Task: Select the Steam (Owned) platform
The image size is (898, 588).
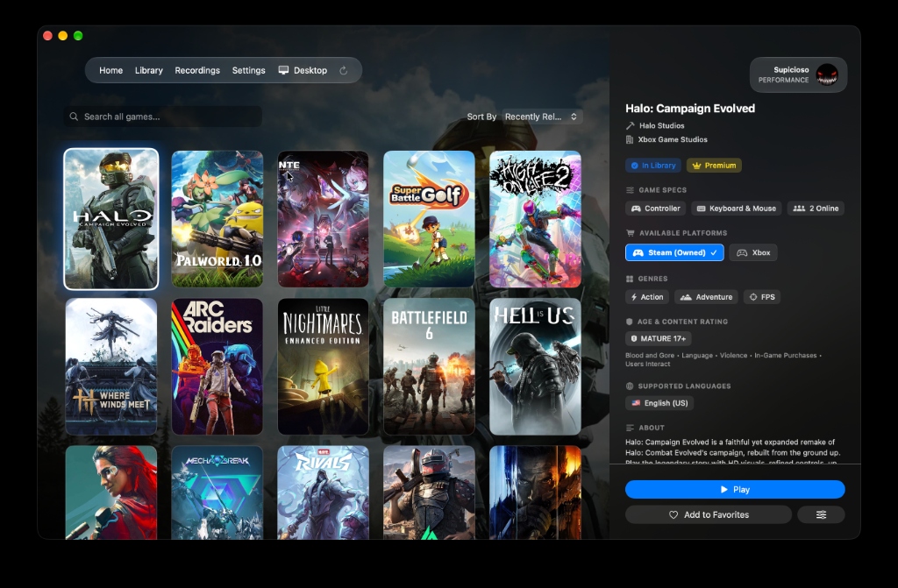Action: [674, 252]
